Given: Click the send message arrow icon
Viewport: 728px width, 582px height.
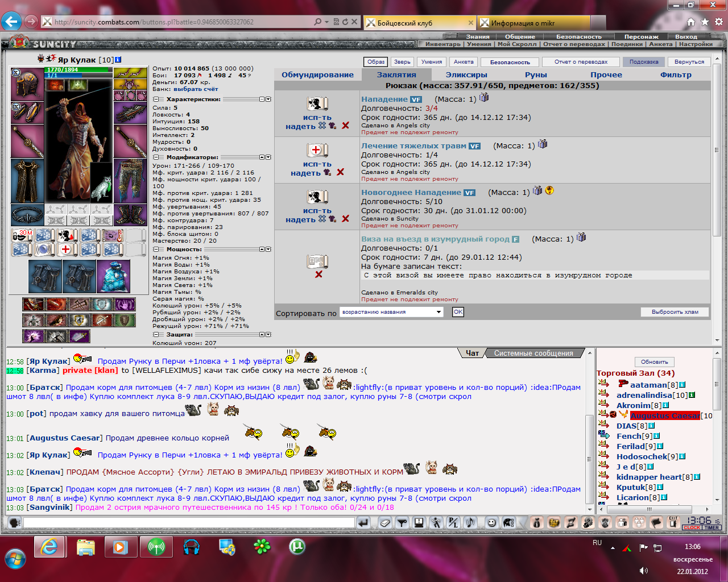Looking at the screenshot, I should [363, 522].
